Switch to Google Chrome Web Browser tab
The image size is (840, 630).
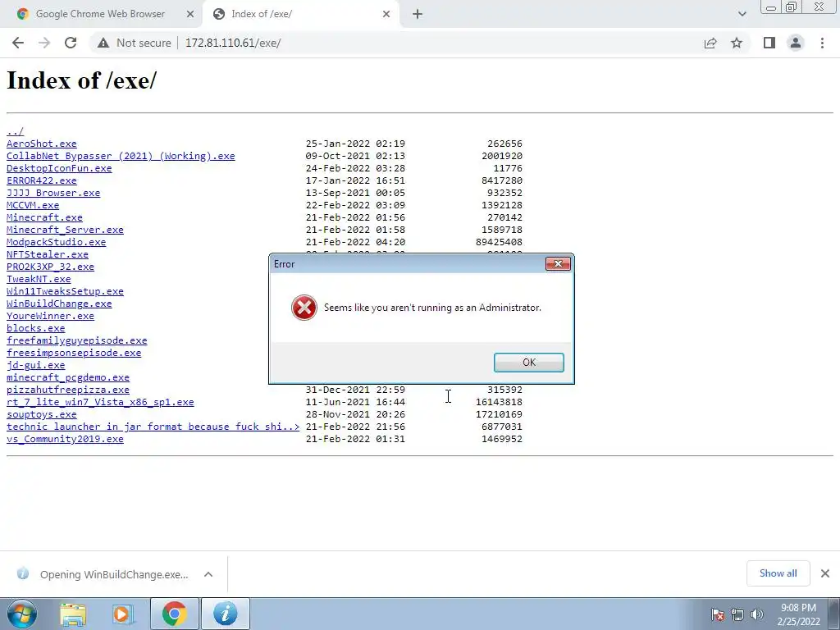click(x=99, y=15)
